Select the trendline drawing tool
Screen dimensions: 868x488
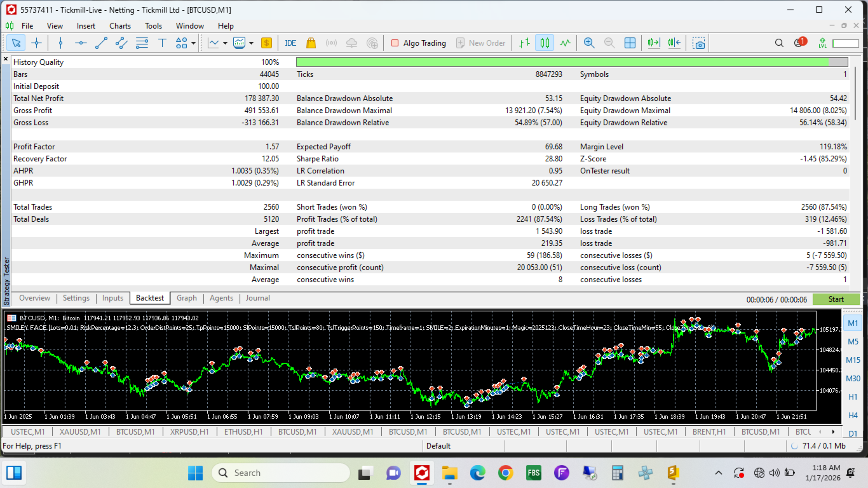pyautogui.click(x=101, y=43)
